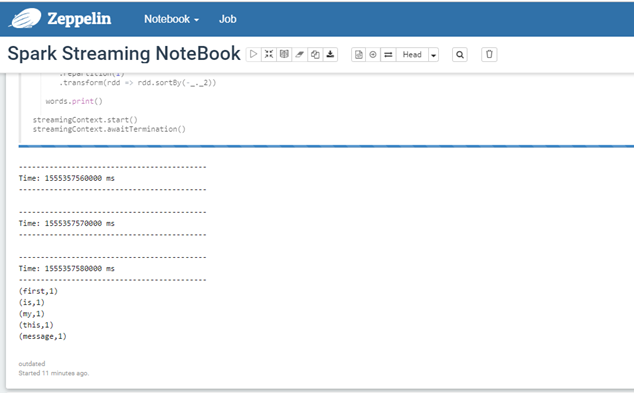Viewport: 634px width, 393px height.
Task: Click output line Time: 1555357560000 ms
Action: [67, 178]
